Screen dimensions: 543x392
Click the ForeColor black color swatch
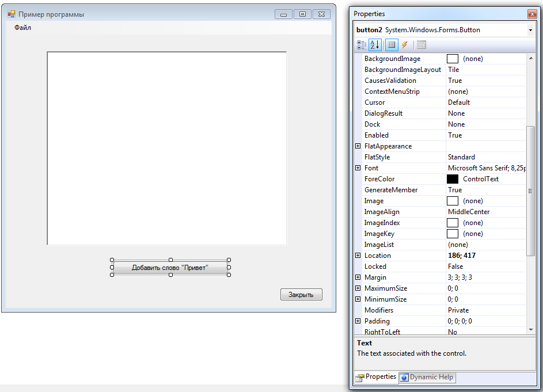(452, 179)
